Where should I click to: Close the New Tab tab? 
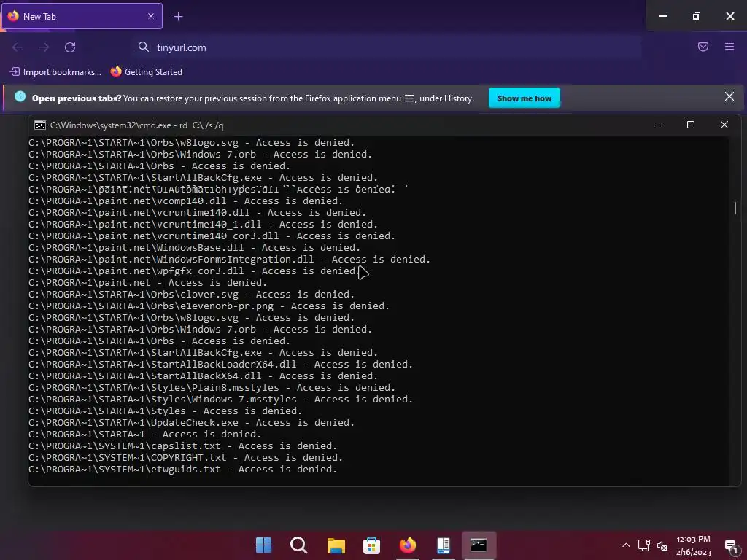(151, 16)
